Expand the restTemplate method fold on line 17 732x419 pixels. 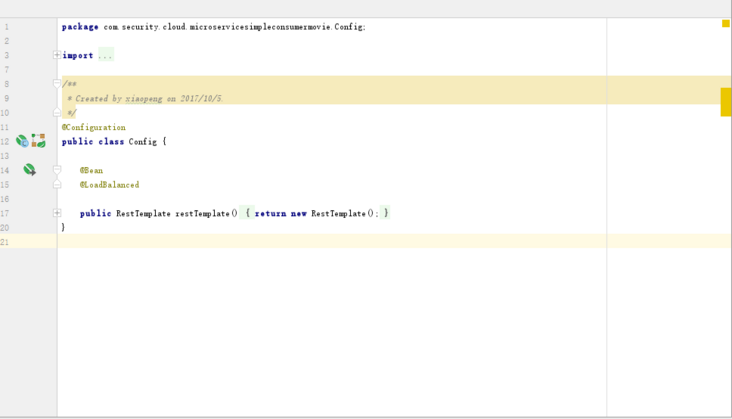57,213
